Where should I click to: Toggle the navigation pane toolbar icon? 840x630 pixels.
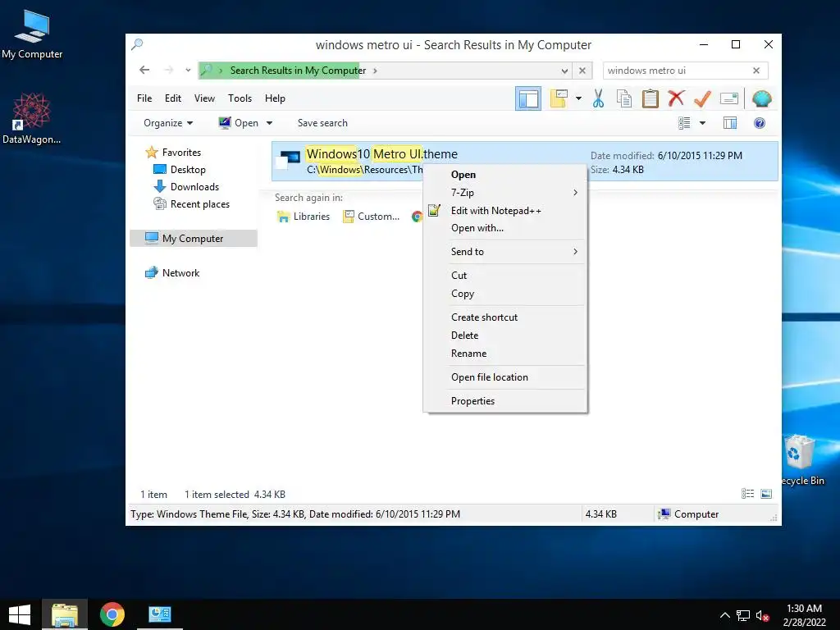click(528, 98)
